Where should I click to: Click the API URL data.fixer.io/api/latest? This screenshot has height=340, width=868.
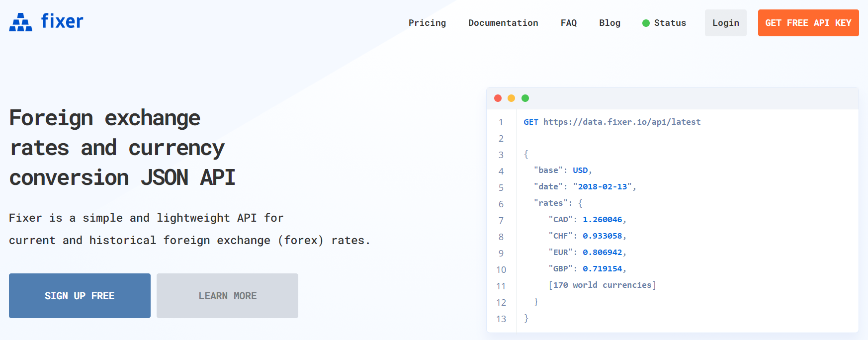coord(622,122)
